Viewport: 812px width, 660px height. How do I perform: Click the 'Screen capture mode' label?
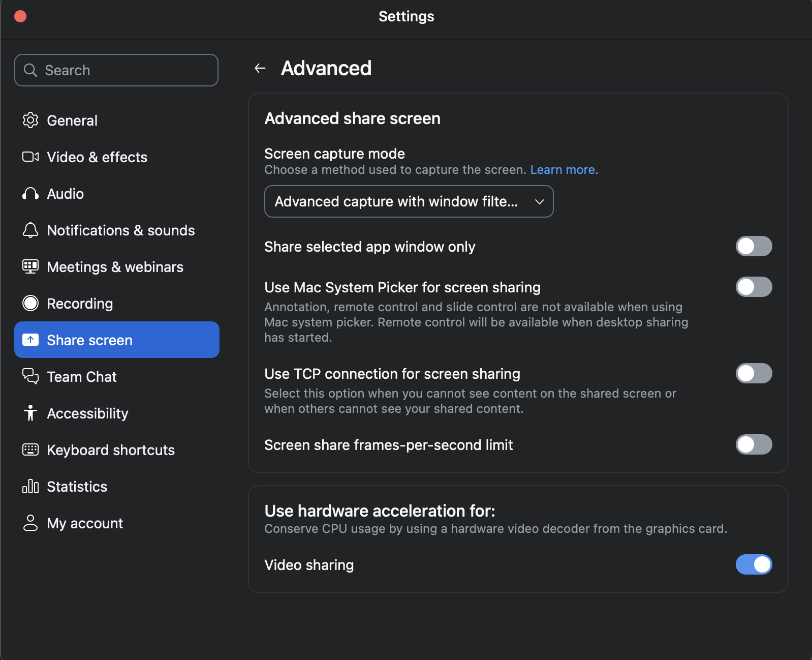pyautogui.click(x=335, y=154)
